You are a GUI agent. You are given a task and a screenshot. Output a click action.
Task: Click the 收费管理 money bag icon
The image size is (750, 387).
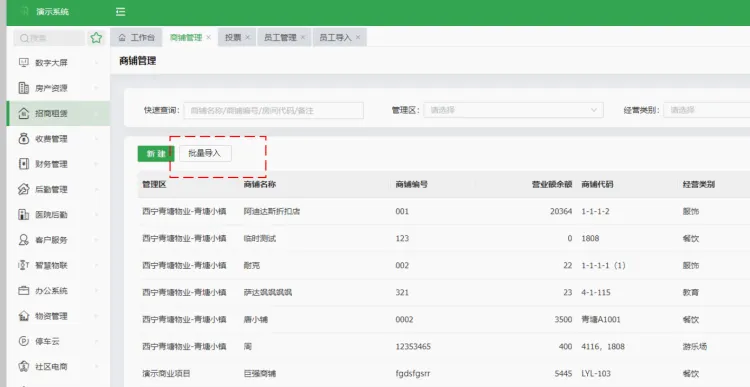tap(23, 139)
